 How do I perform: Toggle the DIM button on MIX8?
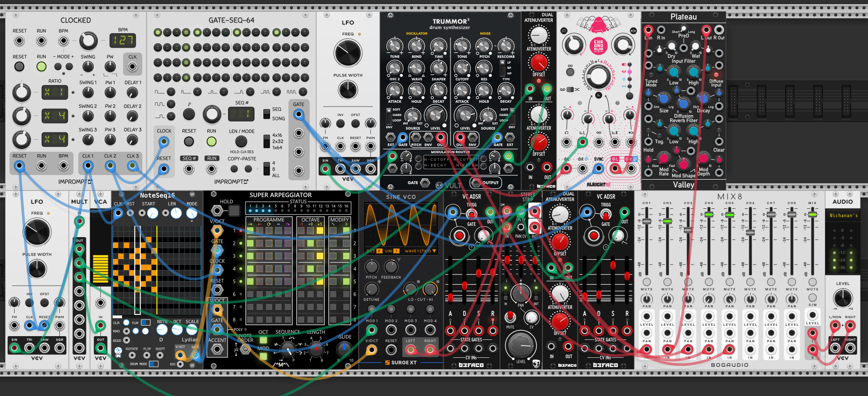(x=812, y=297)
